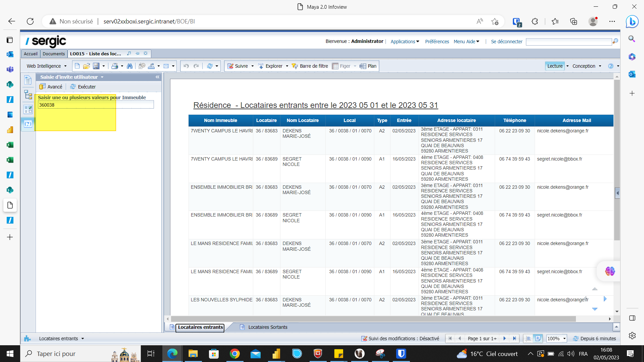The height and width of the screenshot is (362, 644).
Task: Click the Save document icon
Action: [96, 66]
